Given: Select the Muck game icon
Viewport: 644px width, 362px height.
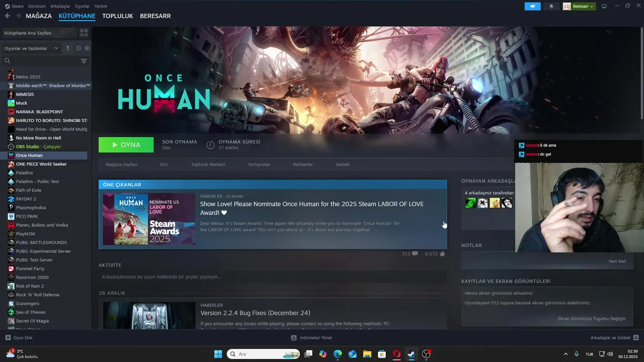Looking at the screenshot, I should 11,103.
